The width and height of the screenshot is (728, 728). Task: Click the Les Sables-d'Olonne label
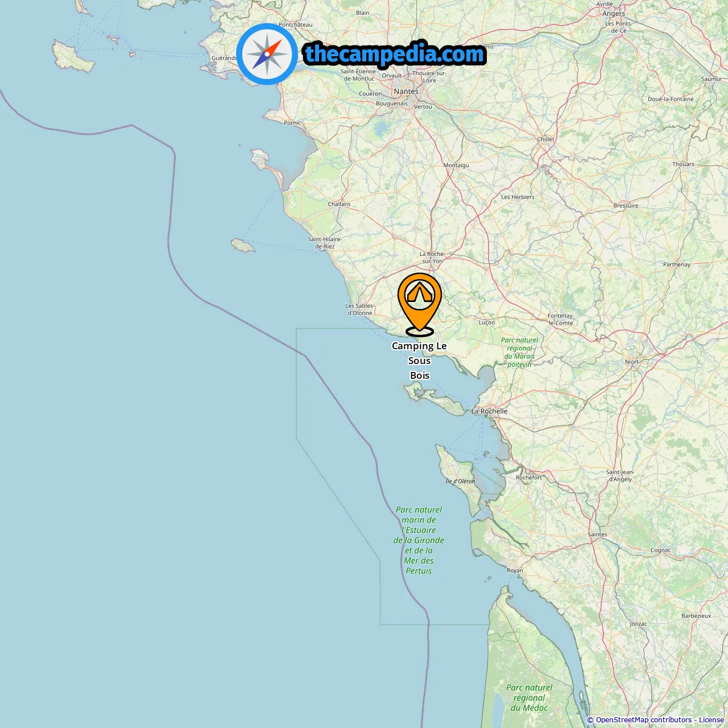point(359,309)
